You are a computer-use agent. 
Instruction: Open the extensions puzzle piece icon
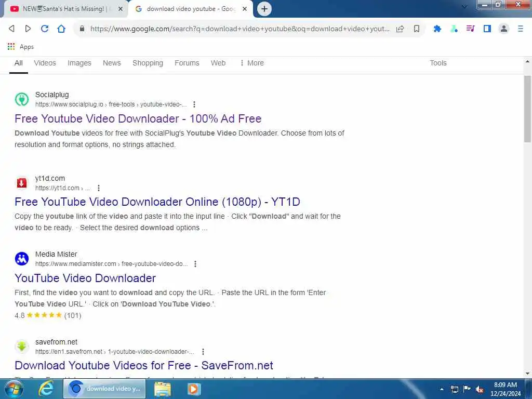[x=437, y=29]
